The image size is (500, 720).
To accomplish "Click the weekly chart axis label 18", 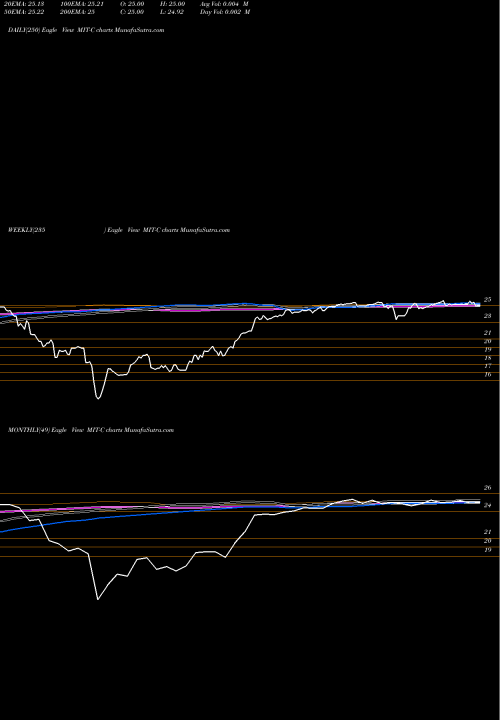I will coord(488,358).
